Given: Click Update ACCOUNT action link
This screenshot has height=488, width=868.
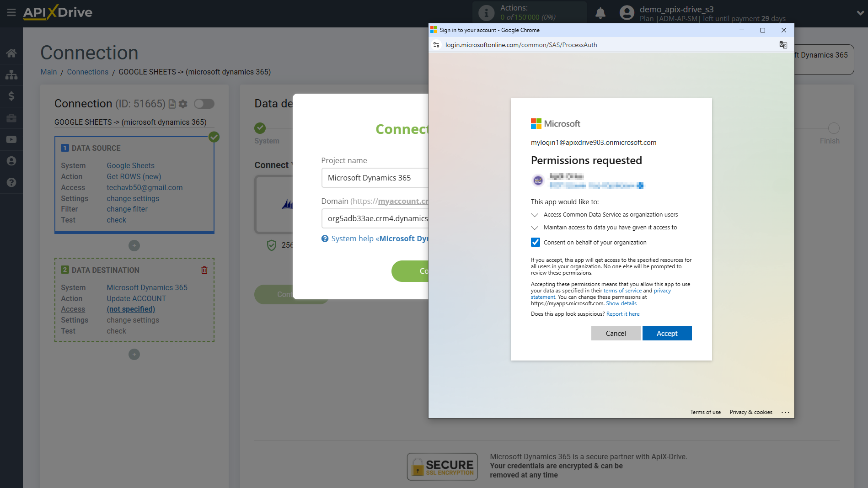Looking at the screenshot, I should (x=136, y=298).
